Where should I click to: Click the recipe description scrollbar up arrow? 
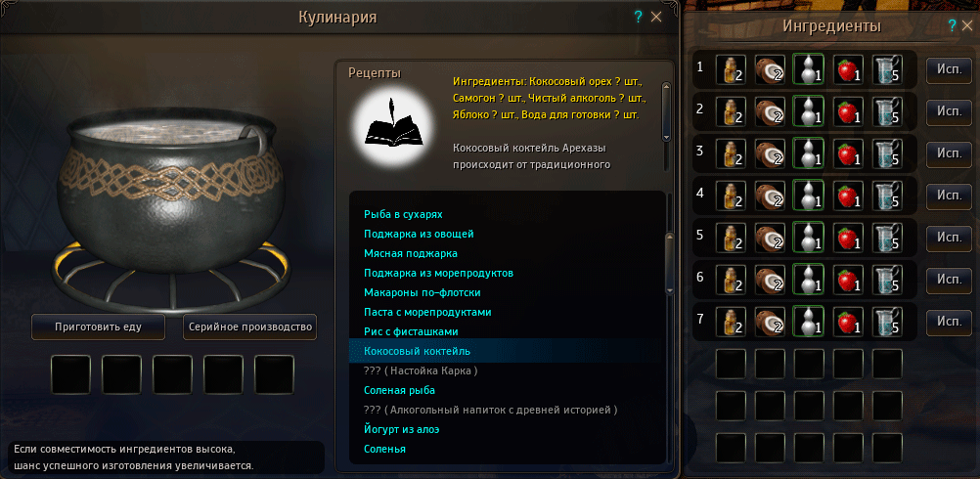click(666, 86)
